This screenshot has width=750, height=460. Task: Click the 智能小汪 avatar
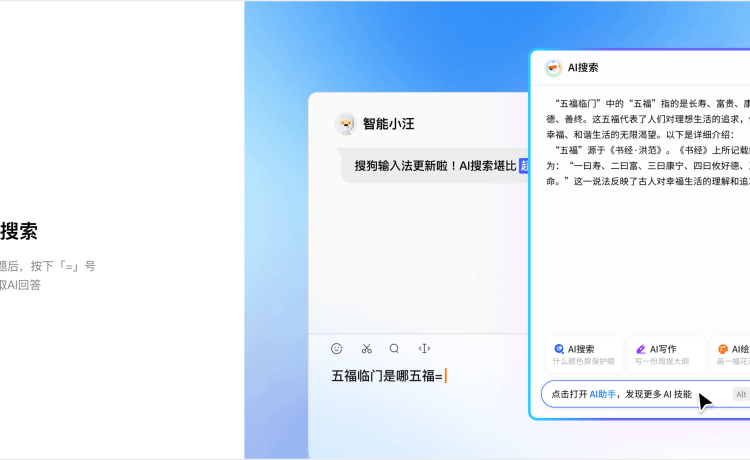(x=345, y=124)
